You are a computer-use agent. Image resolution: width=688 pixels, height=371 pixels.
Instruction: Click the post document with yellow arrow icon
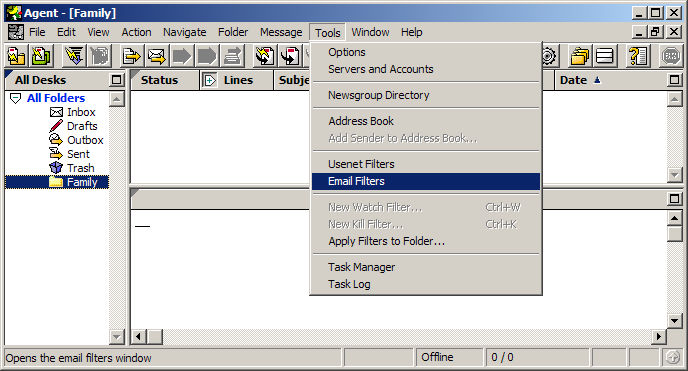[131, 56]
